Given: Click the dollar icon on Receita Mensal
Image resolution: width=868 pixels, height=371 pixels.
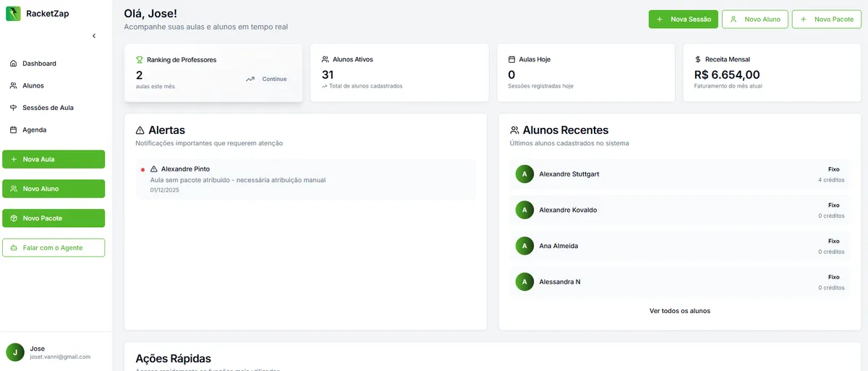Looking at the screenshot, I should click(697, 59).
